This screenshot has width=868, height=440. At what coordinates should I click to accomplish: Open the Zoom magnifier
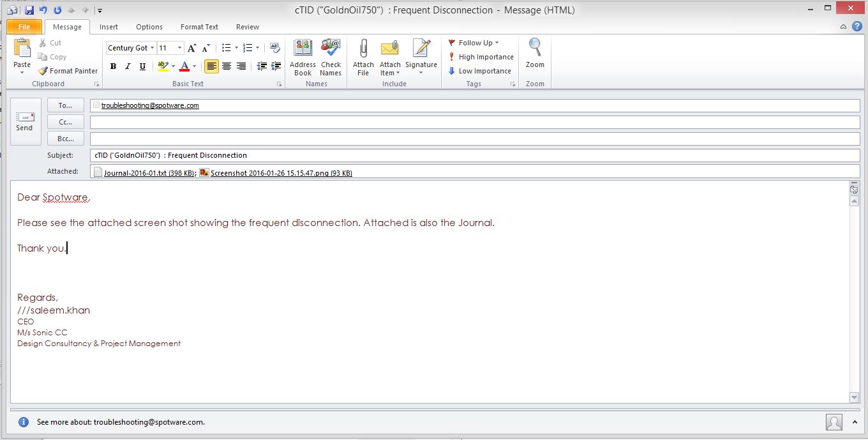click(x=535, y=54)
